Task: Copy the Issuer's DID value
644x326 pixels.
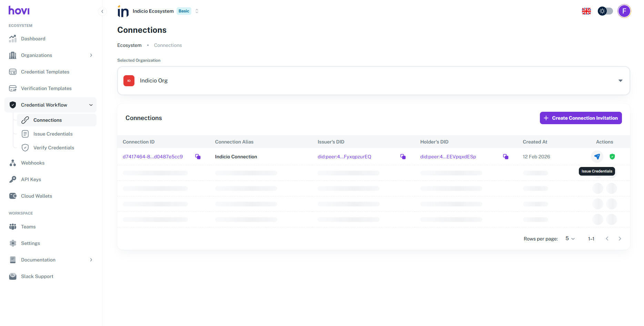Action: coord(403,157)
